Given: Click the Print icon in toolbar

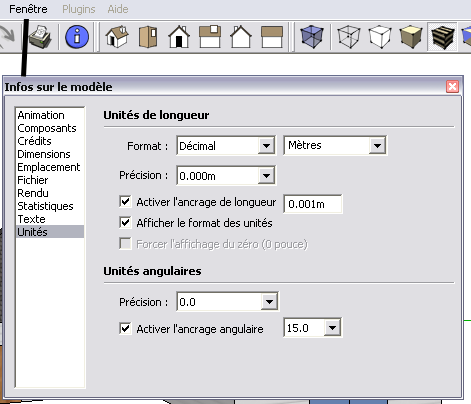Looking at the screenshot, I should [40, 37].
